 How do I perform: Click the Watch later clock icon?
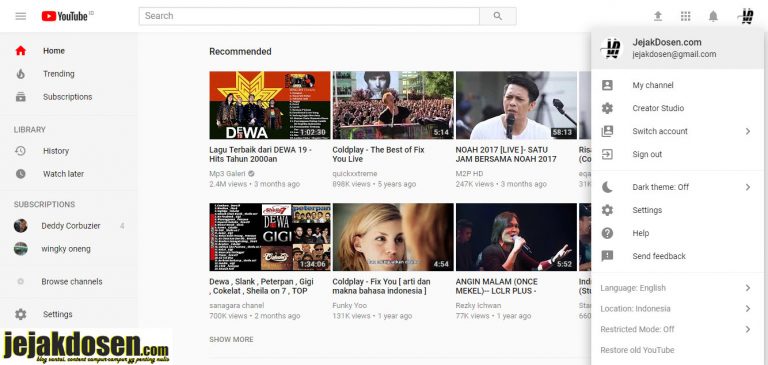21,174
